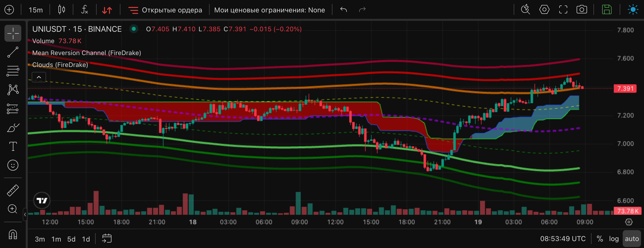Switch to the 1d date range
This screenshot has height=248, width=644.
tap(86, 239)
